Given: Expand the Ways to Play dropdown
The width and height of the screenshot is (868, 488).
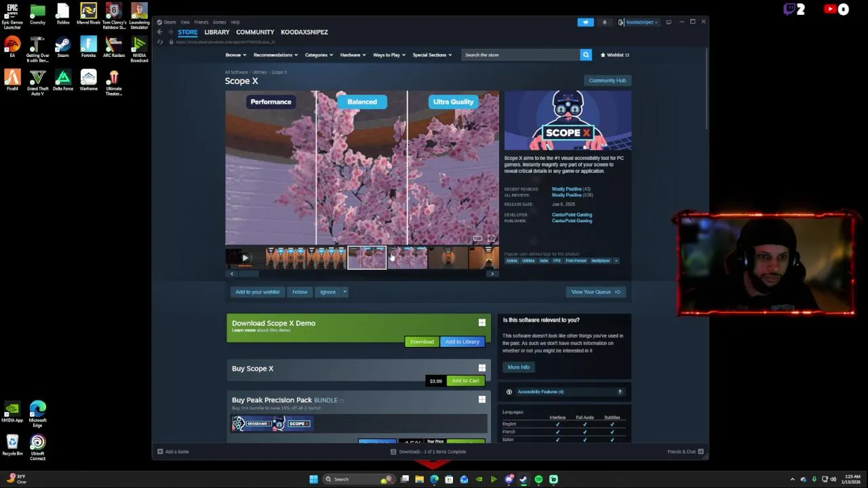Looking at the screenshot, I should [389, 55].
